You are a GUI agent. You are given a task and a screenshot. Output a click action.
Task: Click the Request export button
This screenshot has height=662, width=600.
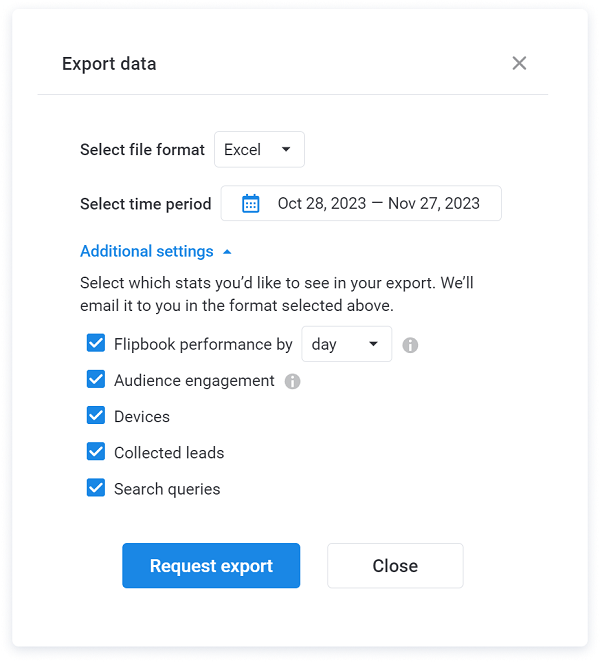pos(211,566)
